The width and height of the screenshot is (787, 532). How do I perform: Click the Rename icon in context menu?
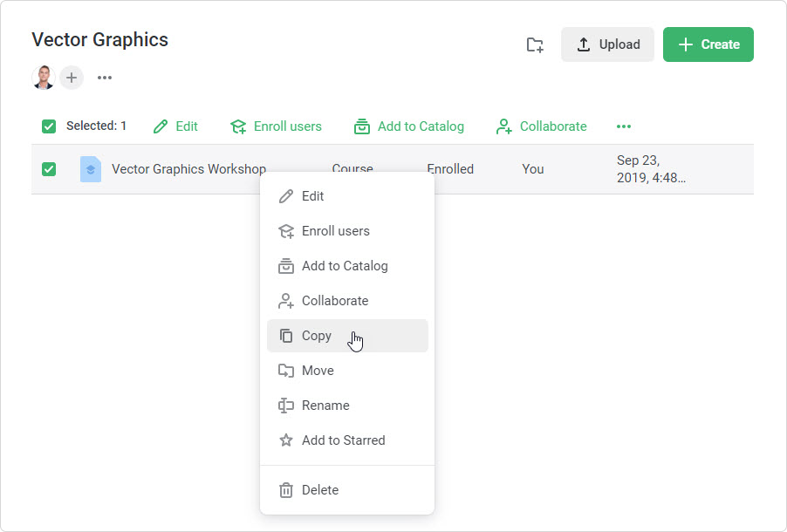tap(286, 406)
